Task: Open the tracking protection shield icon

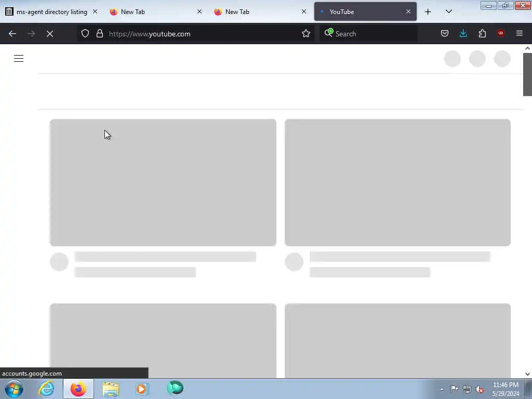Action: 85,33
